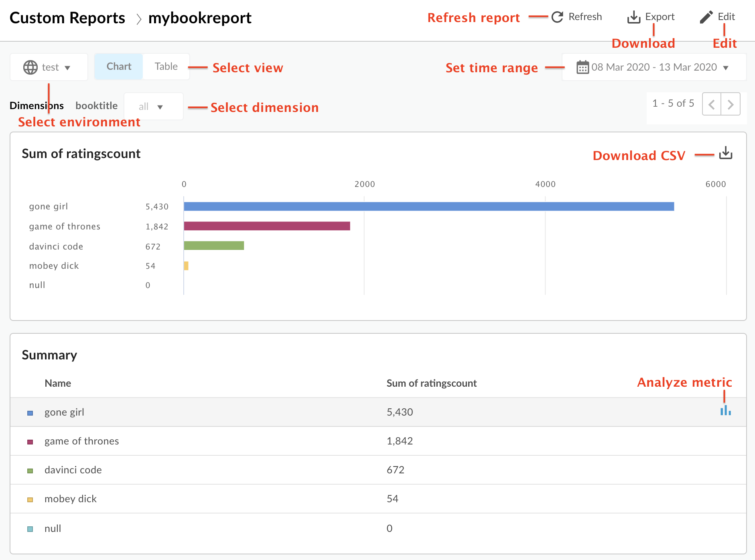Click previous page arrow in pagination
Viewport: 755px width, 560px height.
[x=711, y=104]
